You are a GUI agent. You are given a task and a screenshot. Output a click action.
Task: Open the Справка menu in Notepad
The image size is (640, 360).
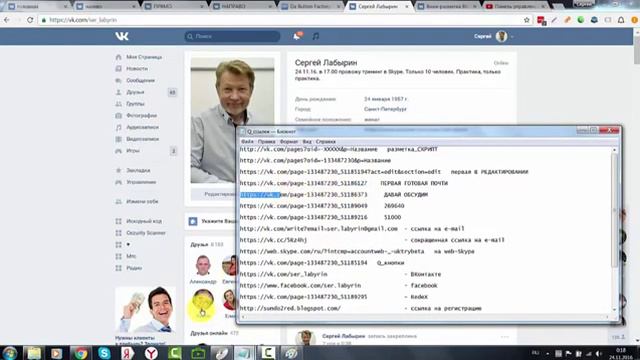pyautogui.click(x=325, y=142)
